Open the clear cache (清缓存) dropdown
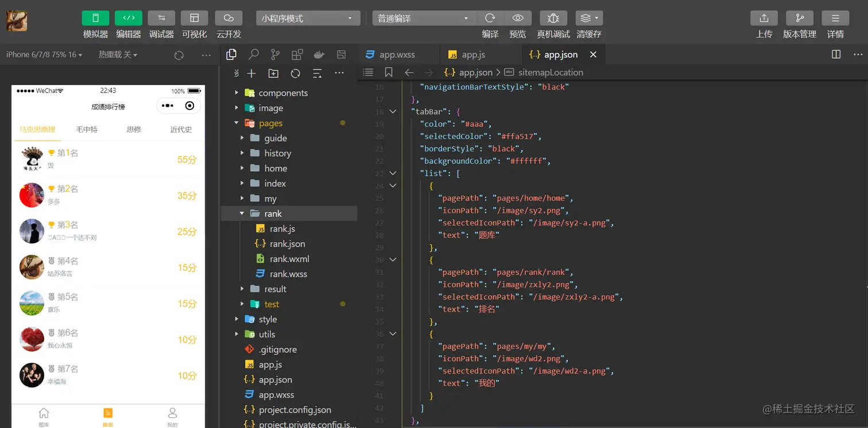Screen dimensions: 868x428 [590, 18]
